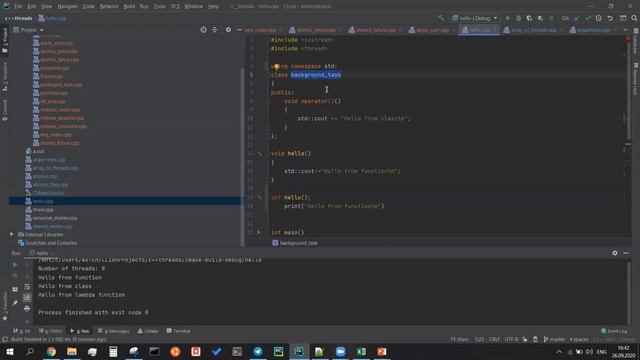Viewport: 640px width, 360px height.
Task: Click the Git update project icon
Action: 577,18
